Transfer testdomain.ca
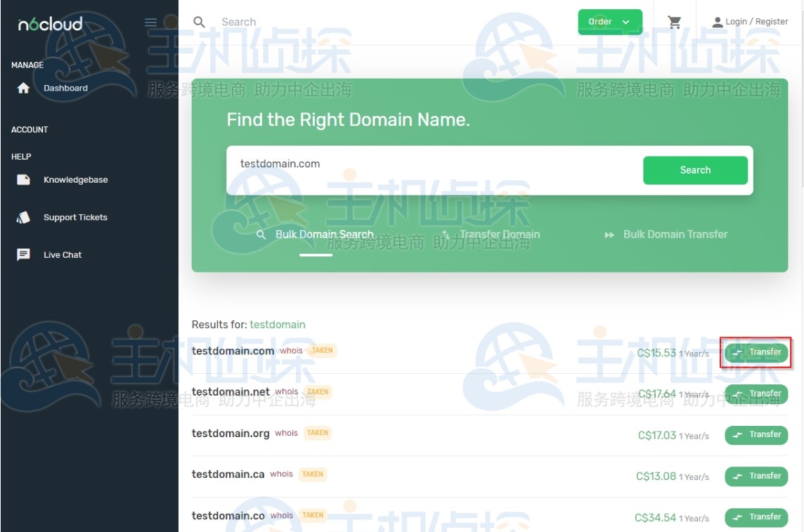 (x=756, y=476)
